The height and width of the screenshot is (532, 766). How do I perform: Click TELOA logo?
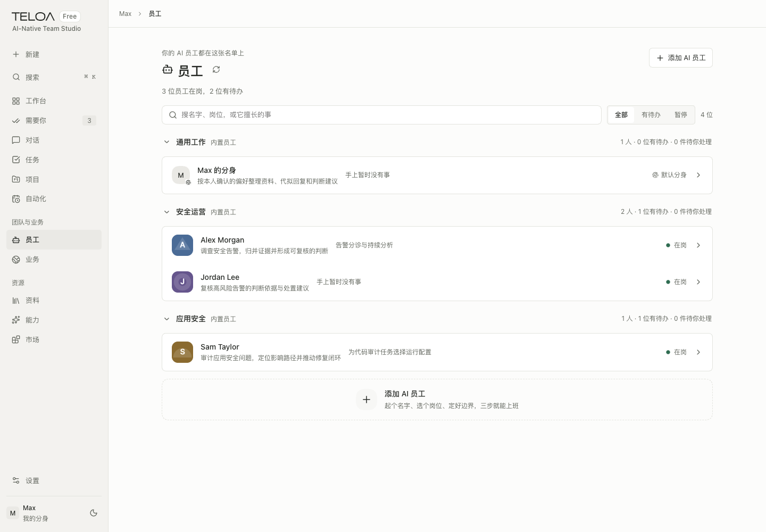pyautogui.click(x=33, y=16)
